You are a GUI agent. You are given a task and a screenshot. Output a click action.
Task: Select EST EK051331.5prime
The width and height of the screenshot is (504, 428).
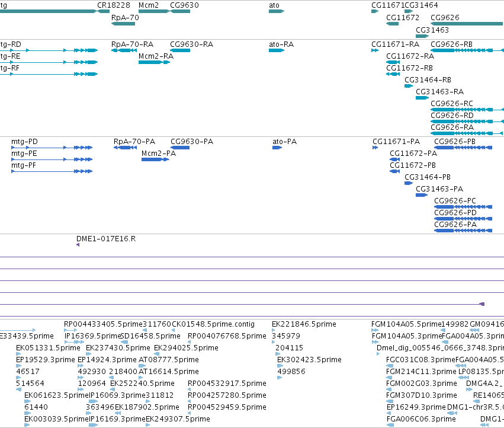pyautogui.click(x=48, y=348)
